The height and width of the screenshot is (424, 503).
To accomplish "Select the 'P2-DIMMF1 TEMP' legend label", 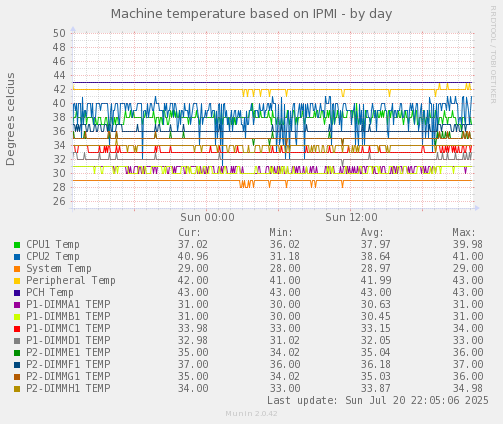I will click(x=68, y=364).
